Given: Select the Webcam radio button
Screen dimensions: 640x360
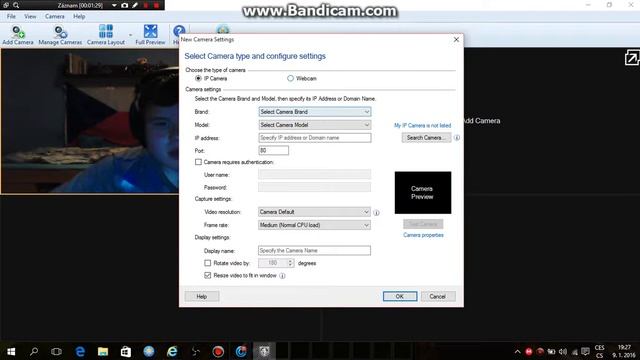Looking at the screenshot, I should (x=290, y=78).
